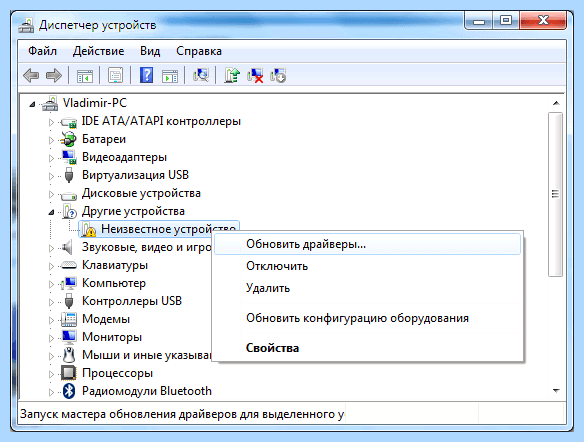Click the scrollbar down arrow
584x442 pixels.
pos(556,391)
